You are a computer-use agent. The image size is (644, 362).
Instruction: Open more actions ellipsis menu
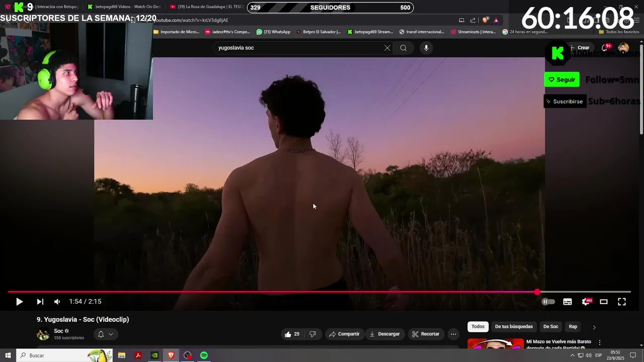click(453, 334)
